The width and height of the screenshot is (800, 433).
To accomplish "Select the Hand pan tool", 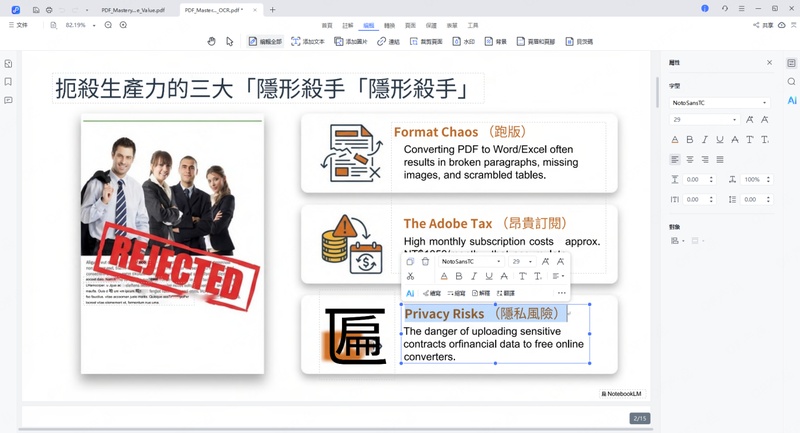I will tap(211, 41).
